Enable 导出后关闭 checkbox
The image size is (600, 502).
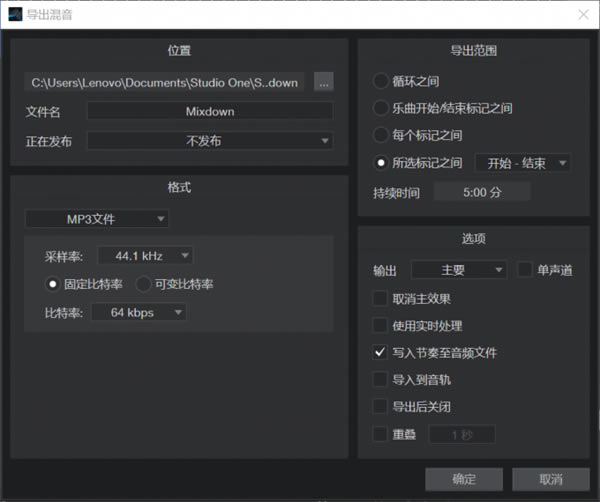(x=380, y=407)
